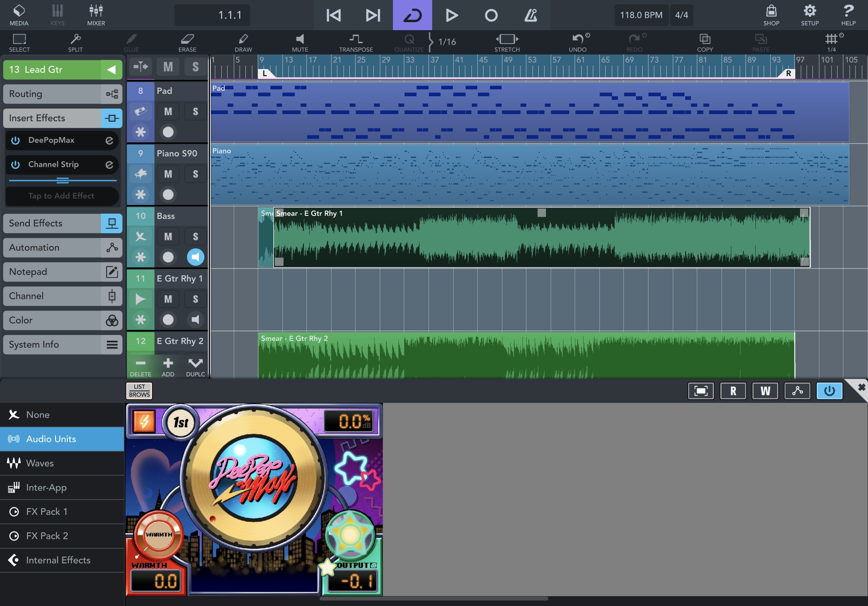Open the Transpose tool

coord(356,43)
